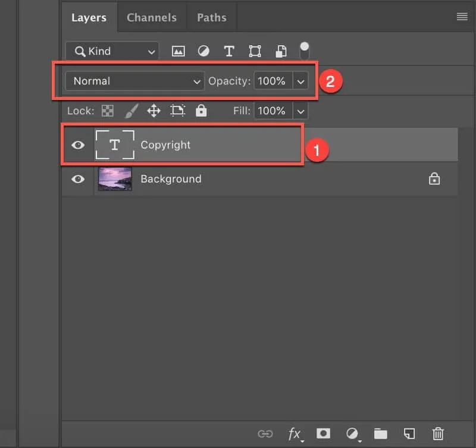Open the Opacity slider dropdown arrow

coord(300,82)
